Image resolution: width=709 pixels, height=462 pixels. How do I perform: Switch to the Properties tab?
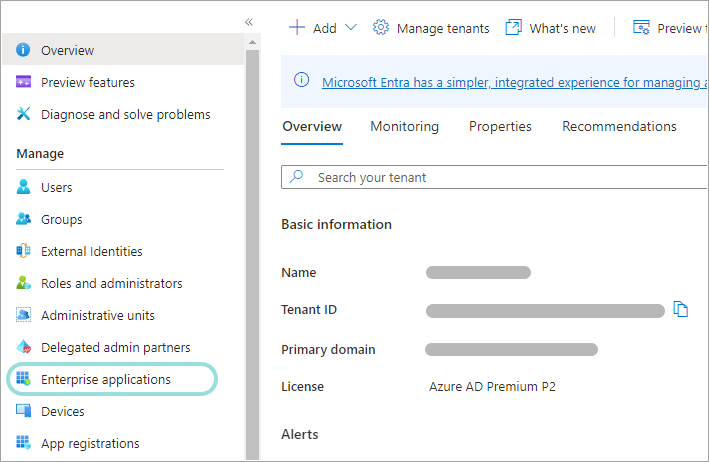(x=500, y=126)
